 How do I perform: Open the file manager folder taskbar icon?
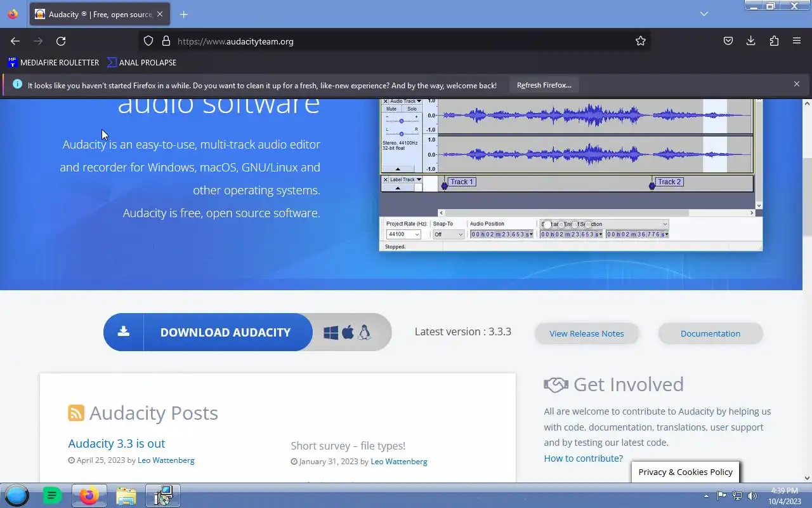[126, 495]
